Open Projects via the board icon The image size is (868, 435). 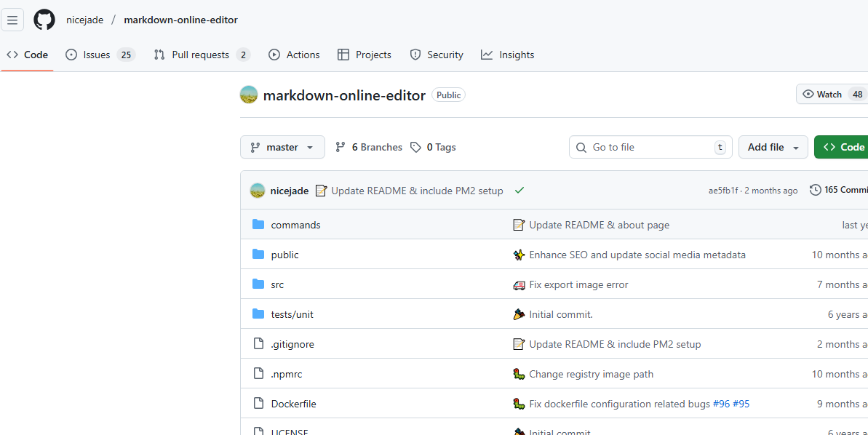click(344, 55)
